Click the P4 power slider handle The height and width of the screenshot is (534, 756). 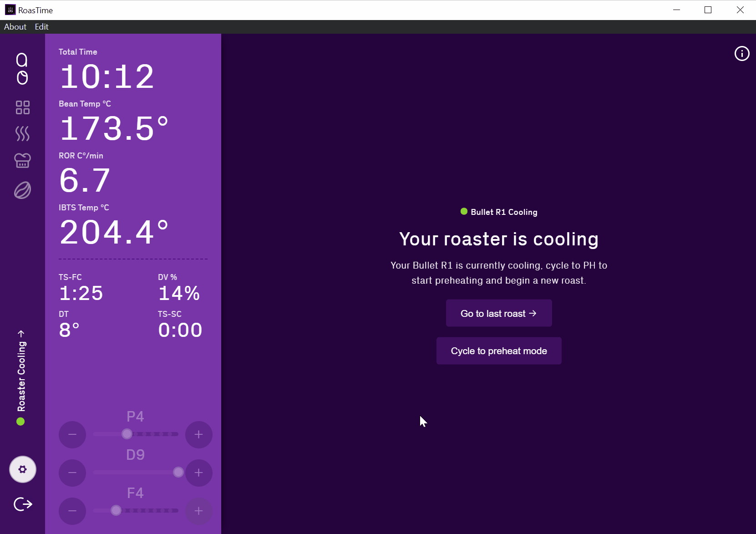127,434
